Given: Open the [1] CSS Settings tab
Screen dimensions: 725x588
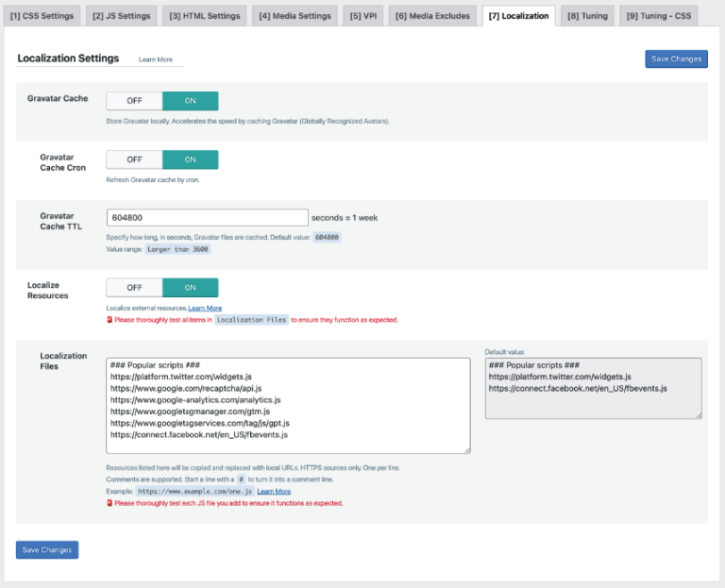Looking at the screenshot, I should coord(42,16).
